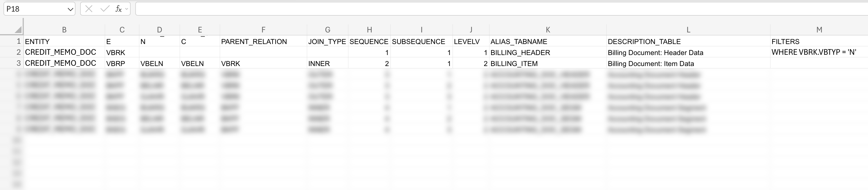Click the Name Box showing P18
Image resolution: width=868 pixels, height=190 pixels.
(34, 9)
